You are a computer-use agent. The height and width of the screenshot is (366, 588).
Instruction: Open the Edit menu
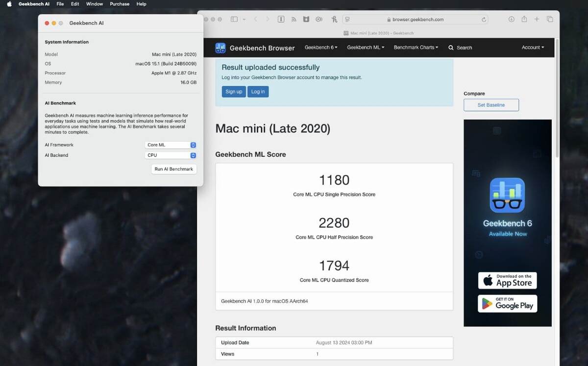click(x=75, y=4)
